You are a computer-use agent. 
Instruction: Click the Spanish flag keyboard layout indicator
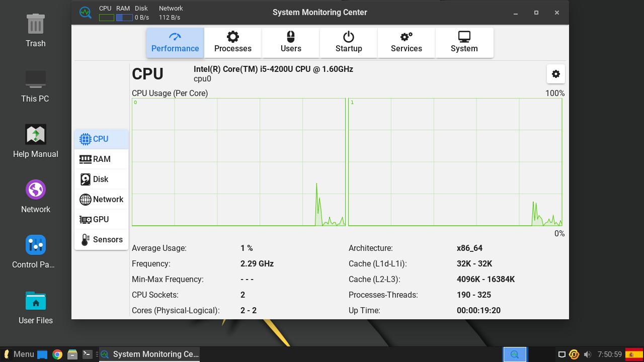[x=634, y=354]
